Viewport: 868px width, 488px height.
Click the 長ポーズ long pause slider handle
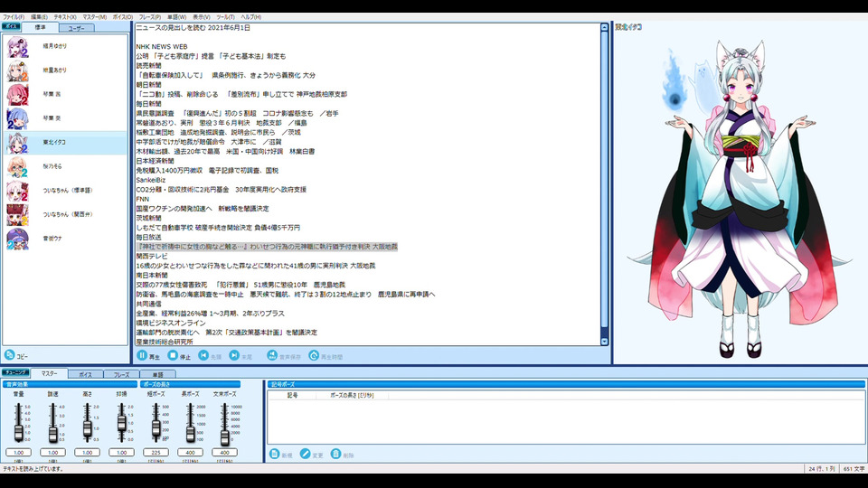click(191, 434)
